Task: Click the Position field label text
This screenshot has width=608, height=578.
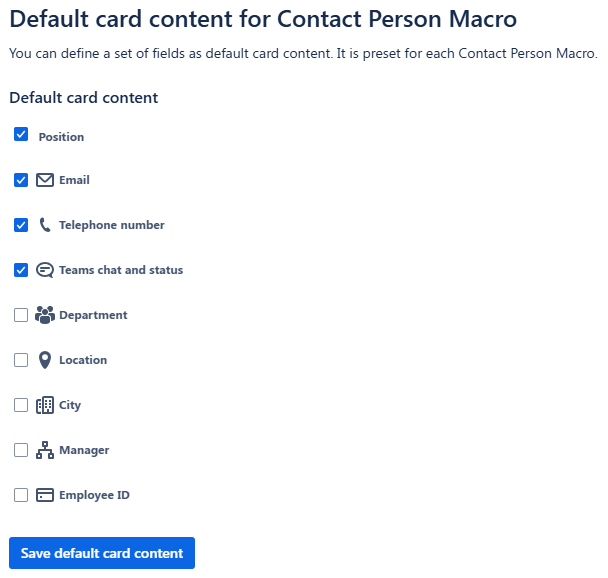Action: tap(61, 137)
